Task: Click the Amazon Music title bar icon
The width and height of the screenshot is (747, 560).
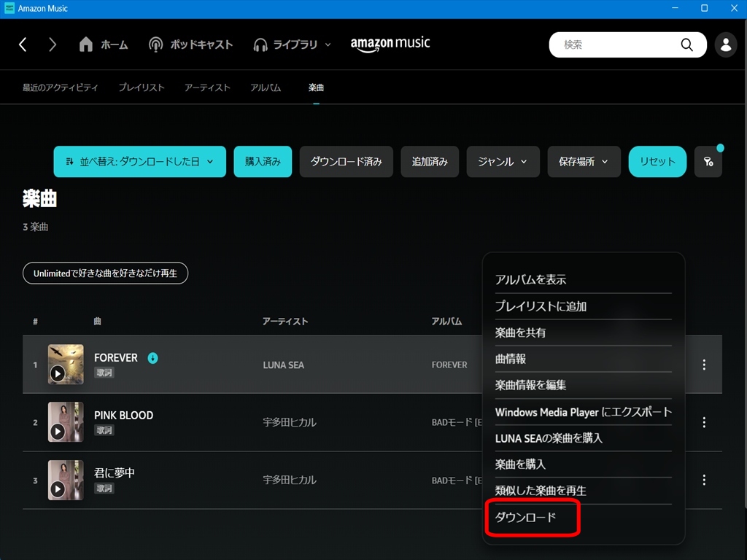Action: click(x=9, y=8)
